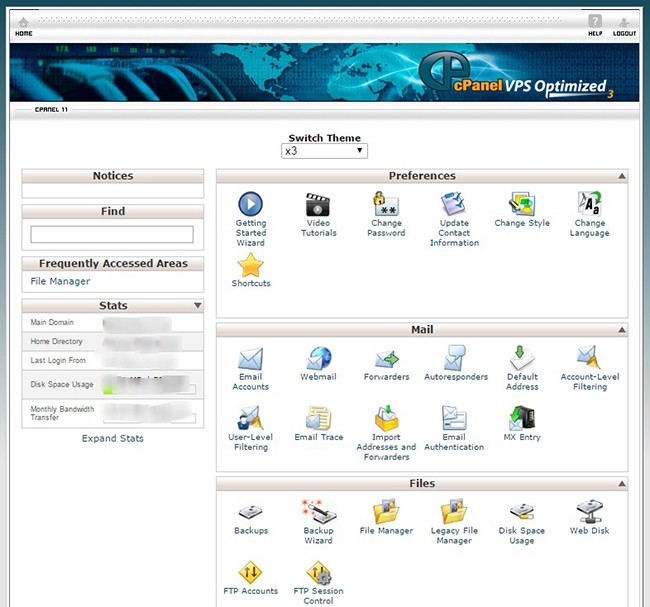Collapse the Files section

point(622,484)
